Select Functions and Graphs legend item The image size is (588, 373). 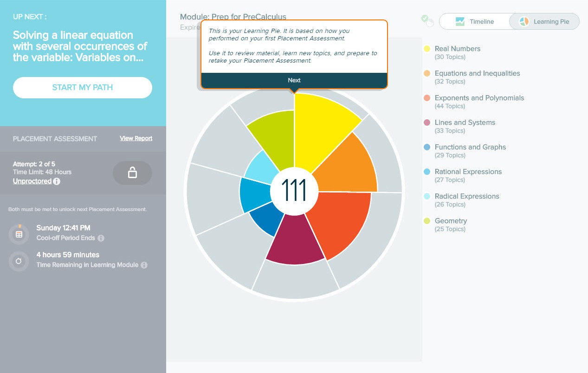pyautogui.click(x=470, y=147)
